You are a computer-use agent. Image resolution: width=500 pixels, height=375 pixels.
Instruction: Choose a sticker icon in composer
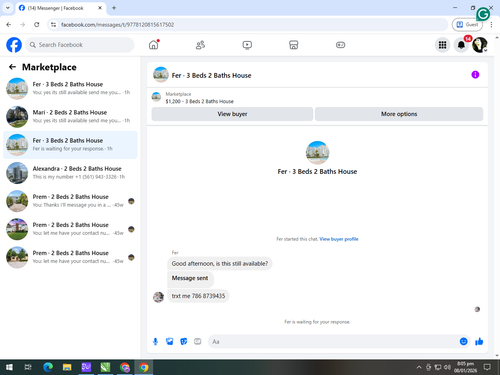pos(184,341)
